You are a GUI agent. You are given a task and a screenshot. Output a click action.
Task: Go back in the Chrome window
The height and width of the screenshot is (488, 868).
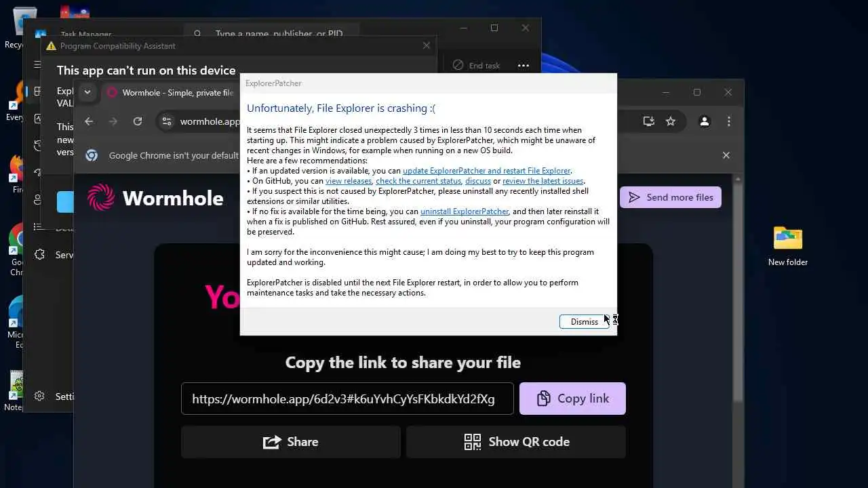point(89,121)
